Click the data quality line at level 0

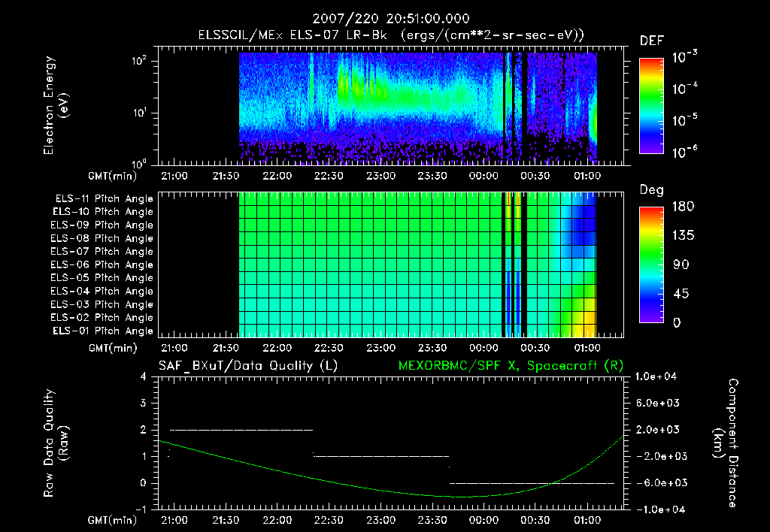(532, 483)
